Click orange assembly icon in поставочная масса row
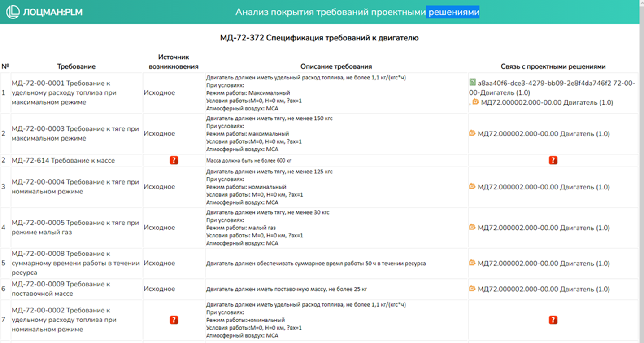This screenshot has width=644, height=343. pyautogui.click(x=472, y=289)
